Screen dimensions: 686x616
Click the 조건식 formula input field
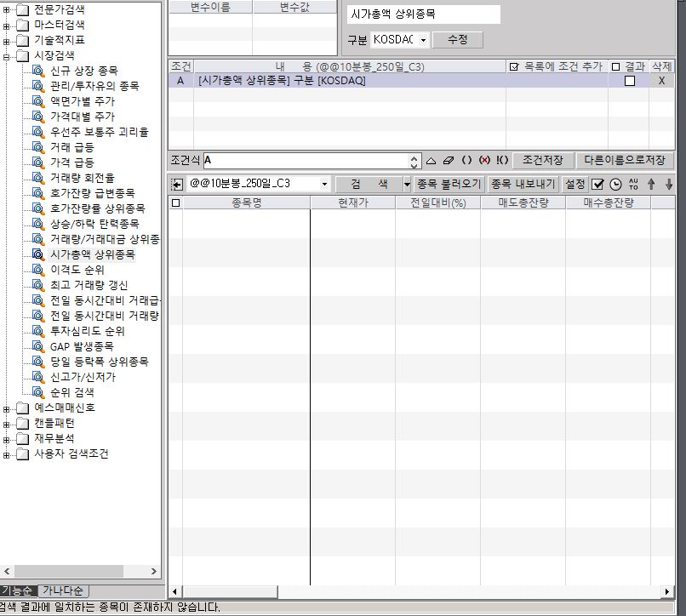[x=305, y=160]
